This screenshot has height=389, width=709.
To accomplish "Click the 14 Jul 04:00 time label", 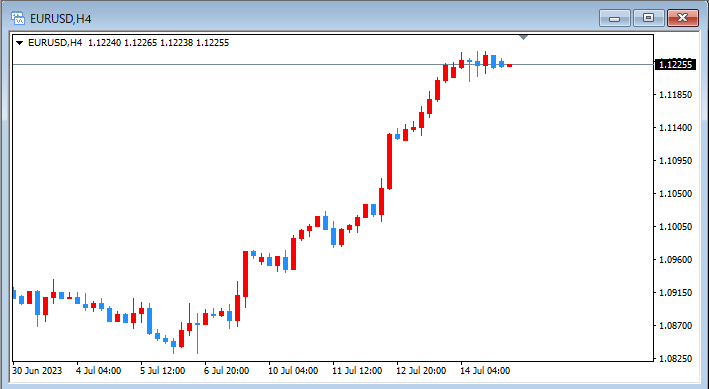I will pyautogui.click(x=486, y=371).
